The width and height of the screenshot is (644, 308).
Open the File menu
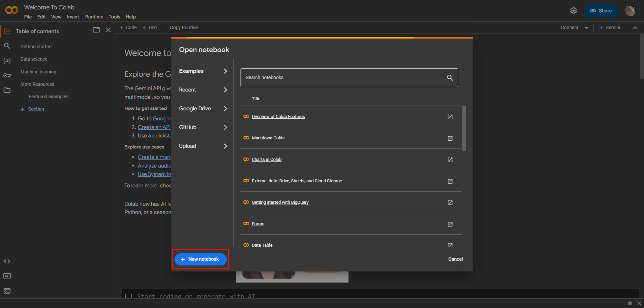tap(28, 17)
